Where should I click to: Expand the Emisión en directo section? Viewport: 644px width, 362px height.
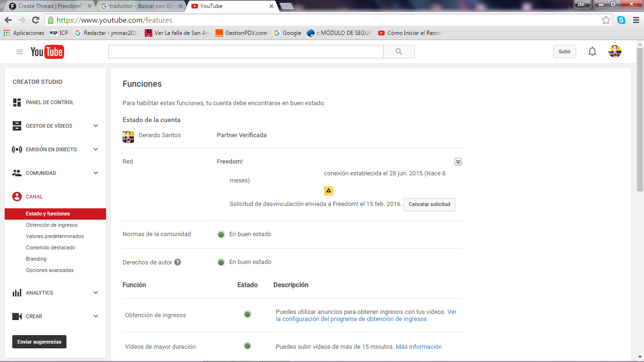[x=96, y=149]
